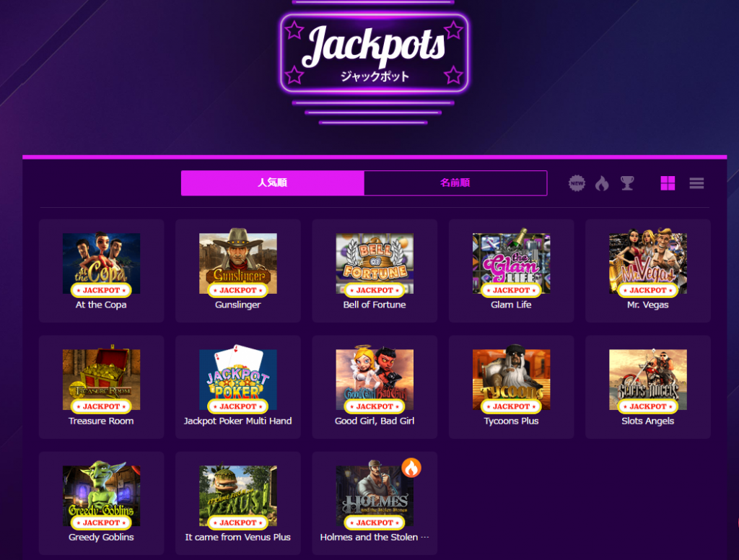
Task: Switch to grid view layout
Action: pos(668,183)
